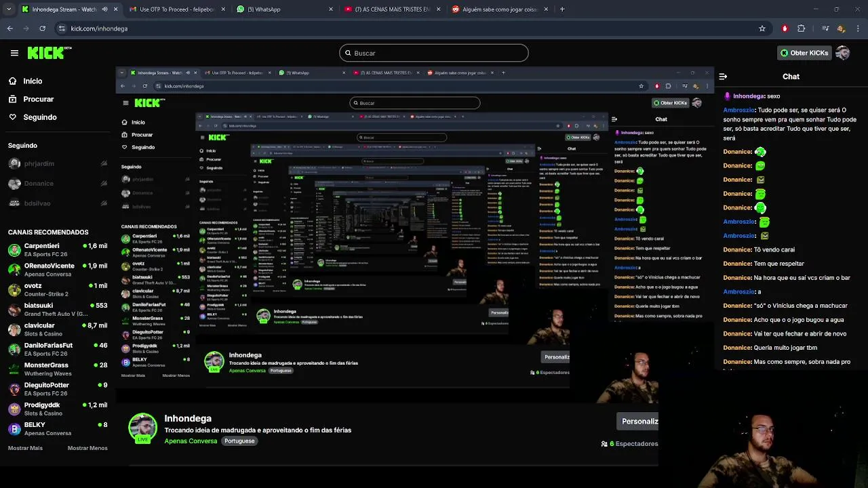
Task: Open the browser Extensions puzzle icon
Action: click(802, 28)
